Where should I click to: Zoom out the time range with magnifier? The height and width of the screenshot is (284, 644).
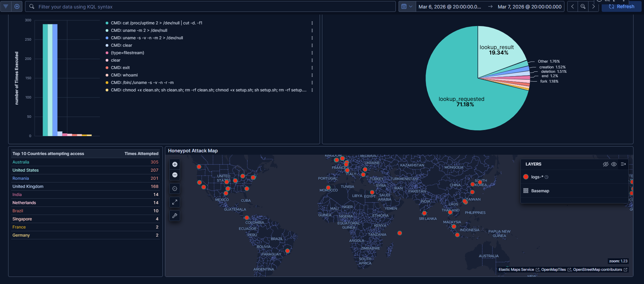click(583, 6)
